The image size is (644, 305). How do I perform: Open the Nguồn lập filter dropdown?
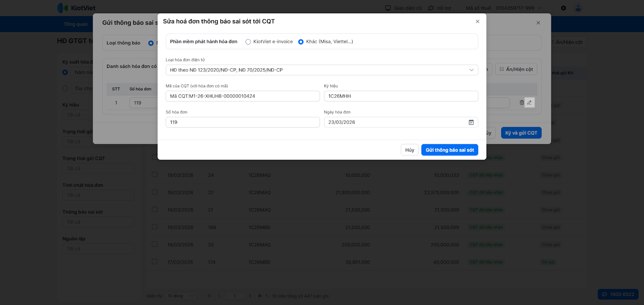click(98, 249)
